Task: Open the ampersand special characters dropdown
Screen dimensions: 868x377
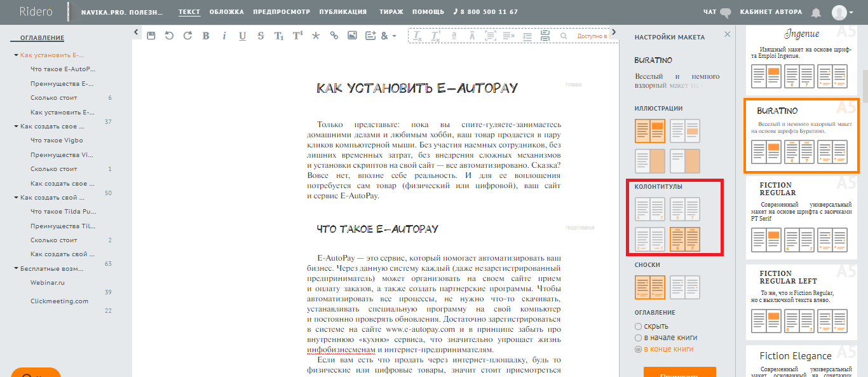Action: pyautogui.click(x=388, y=36)
